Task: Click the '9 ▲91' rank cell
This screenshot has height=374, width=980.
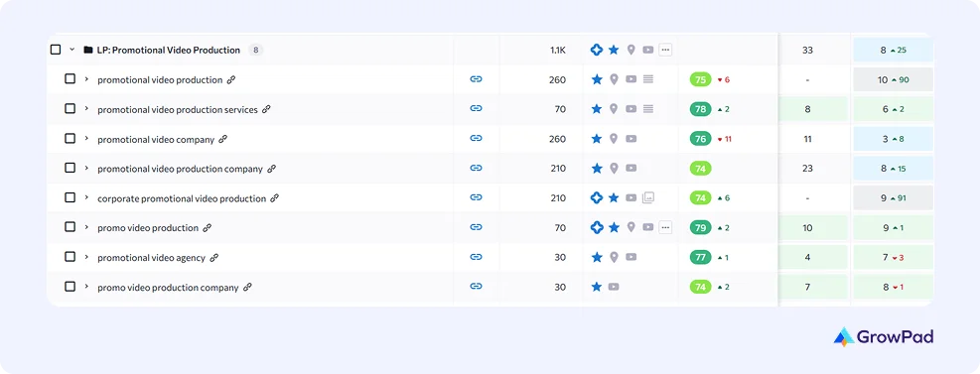Action: 894,198
